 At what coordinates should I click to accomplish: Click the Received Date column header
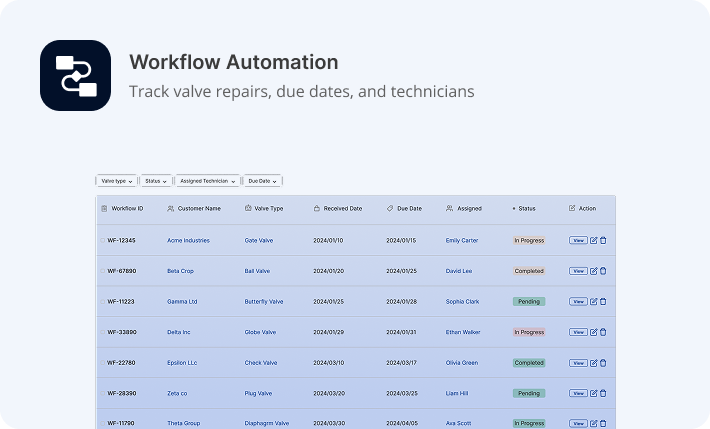342,209
